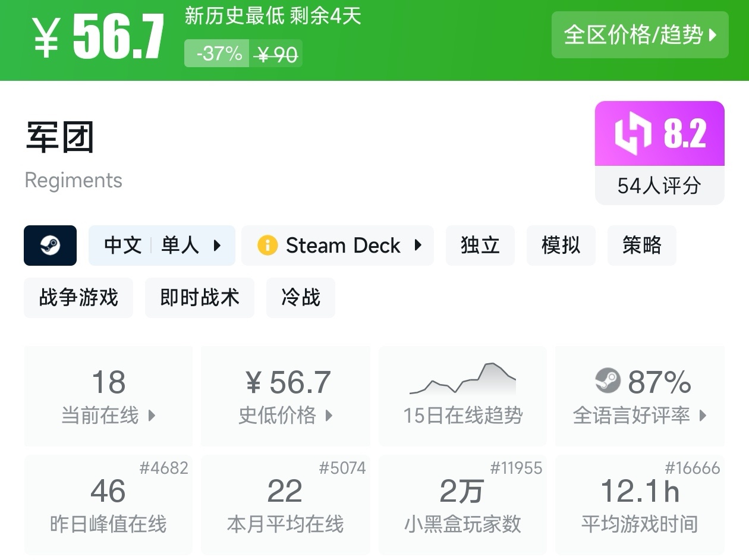Open the 冷战 Cold War tag
The image size is (749, 560).
point(300,298)
